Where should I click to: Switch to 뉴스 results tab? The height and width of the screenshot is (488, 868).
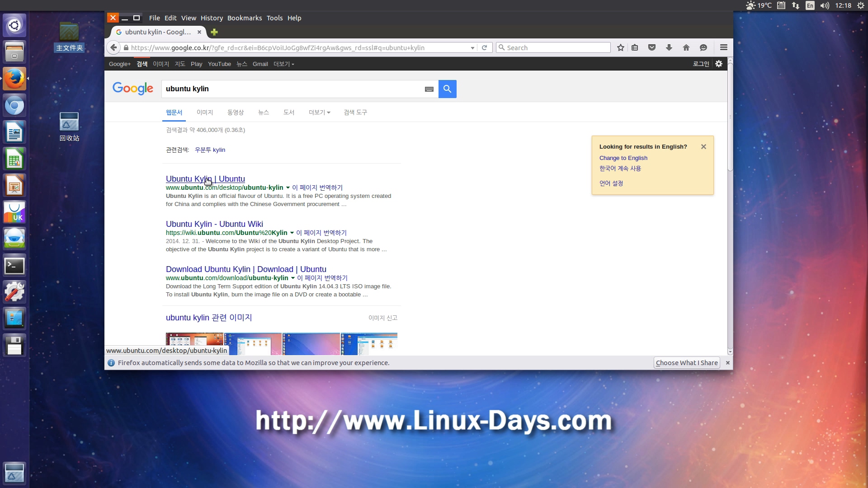(264, 113)
